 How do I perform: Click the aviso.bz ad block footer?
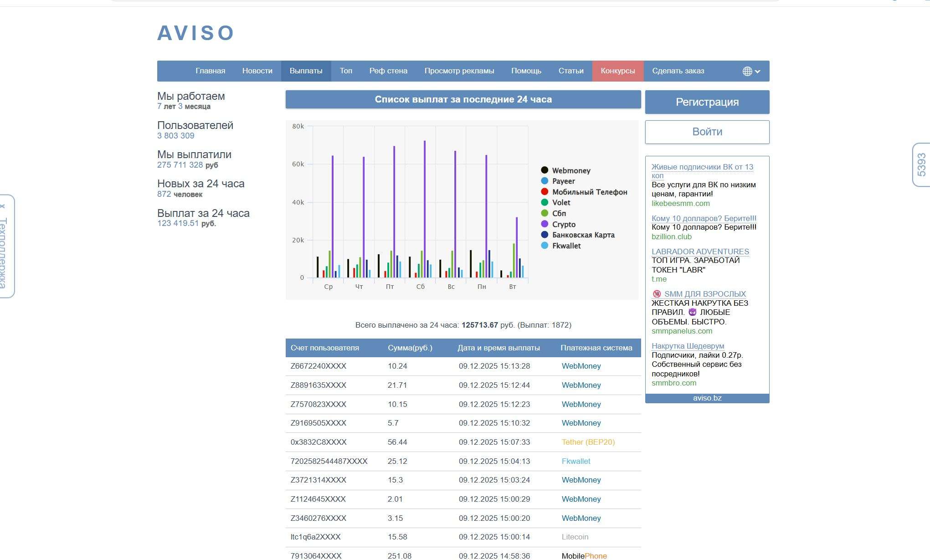(707, 398)
